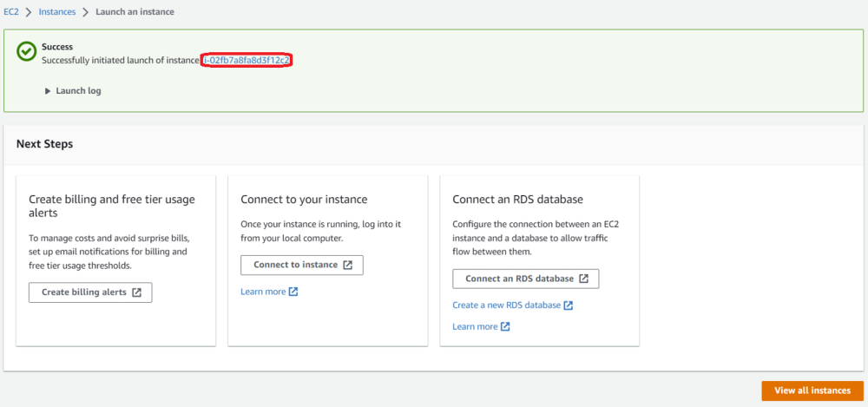Viewport: 868px width, 407px height.
Task: Click 'Launch an instance' breadcrumb text
Action: click(135, 11)
